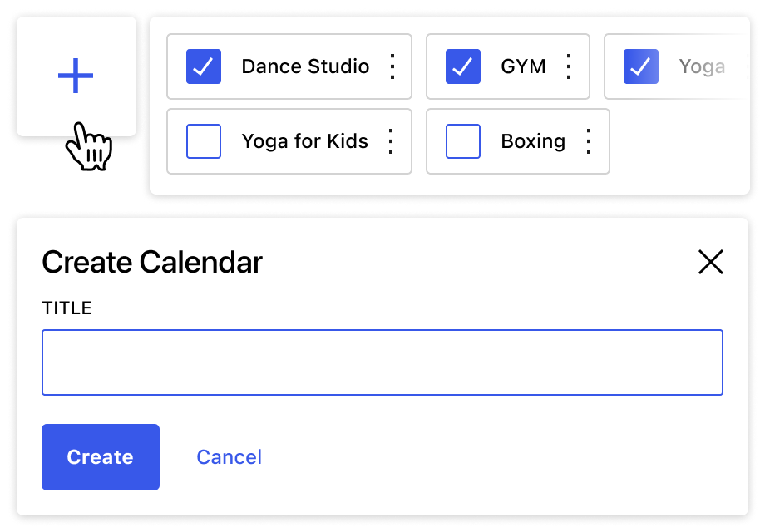Click the plus icon to add calendar
765x532 pixels.
76,77
